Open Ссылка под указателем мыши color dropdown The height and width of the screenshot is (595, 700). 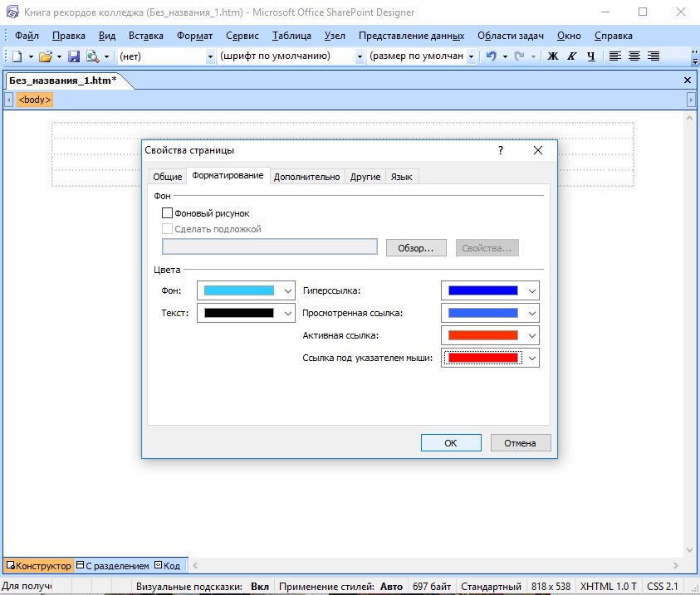pos(490,358)
